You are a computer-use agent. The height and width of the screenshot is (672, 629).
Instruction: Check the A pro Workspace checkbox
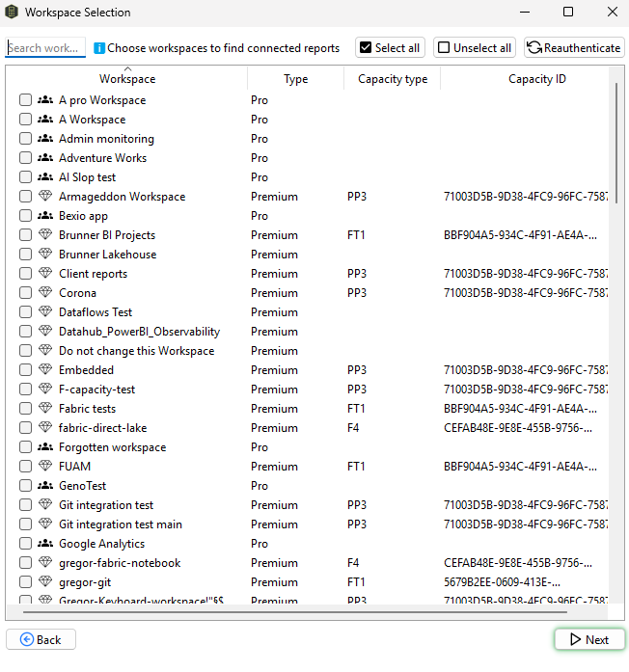(25, 100)
